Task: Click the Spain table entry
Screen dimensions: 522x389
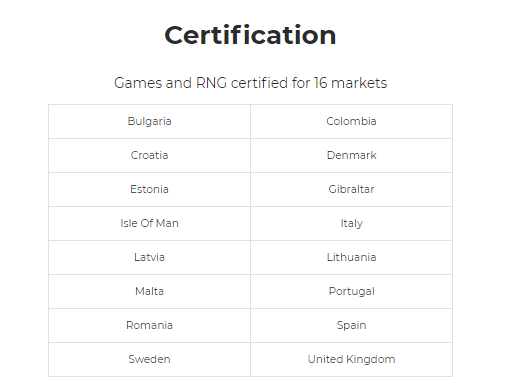Action: pos(351,325)
